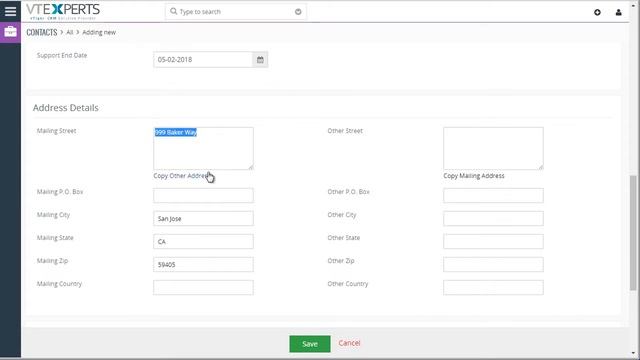Click the Cancel link

click(349, 343)
